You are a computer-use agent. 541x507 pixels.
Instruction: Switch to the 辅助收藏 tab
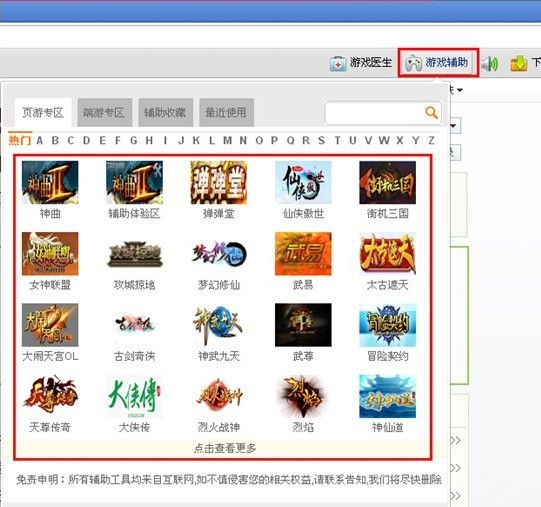point(165,113)
